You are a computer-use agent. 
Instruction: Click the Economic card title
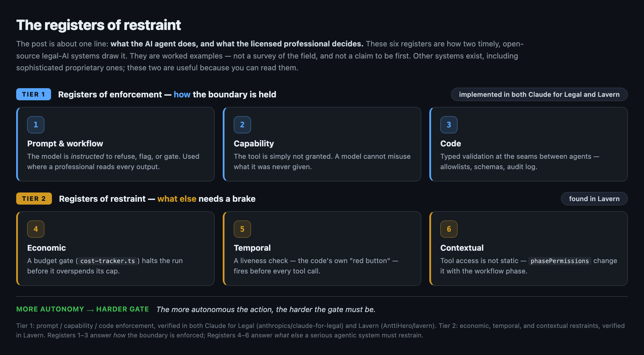[46, 248]
